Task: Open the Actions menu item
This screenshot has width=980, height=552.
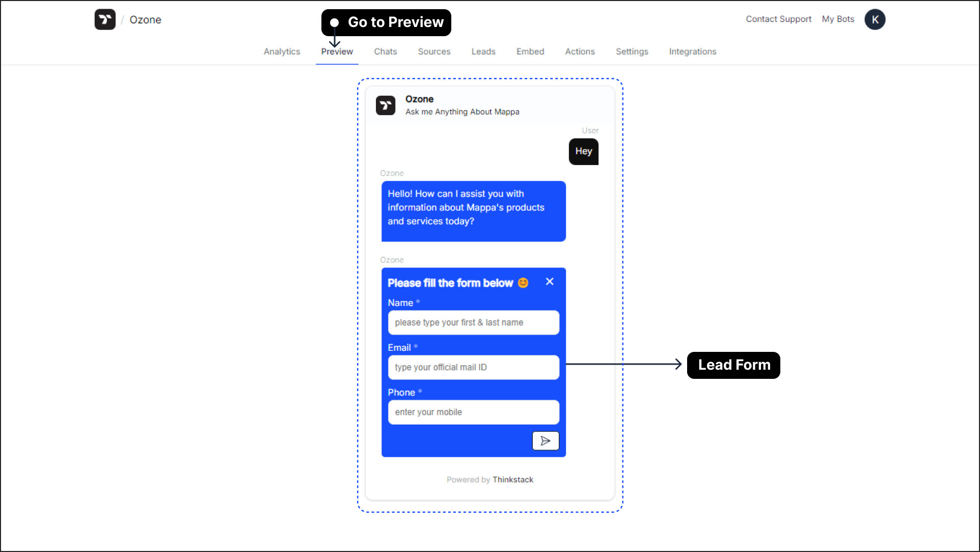Action: coord(580,51)
